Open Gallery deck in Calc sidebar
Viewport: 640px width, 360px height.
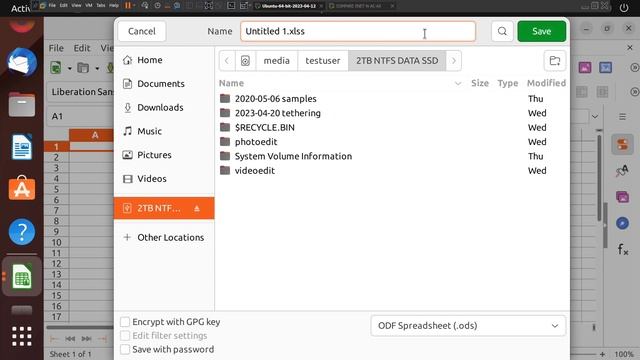622,197
